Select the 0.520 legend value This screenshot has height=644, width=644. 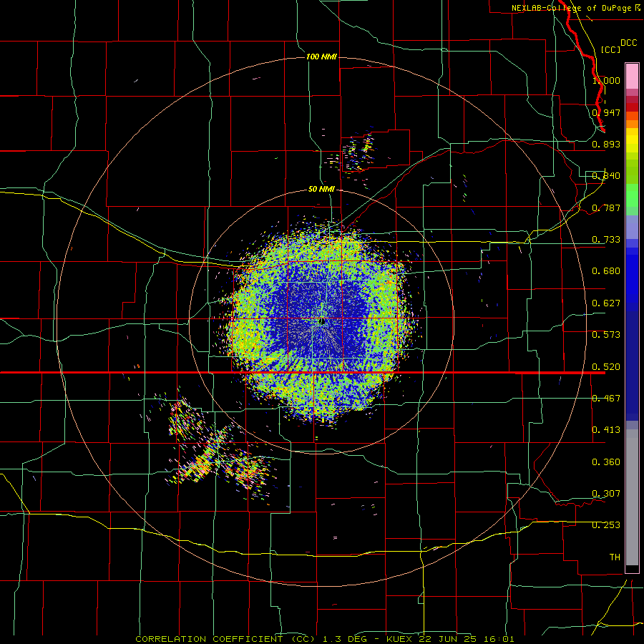(606, 367)
